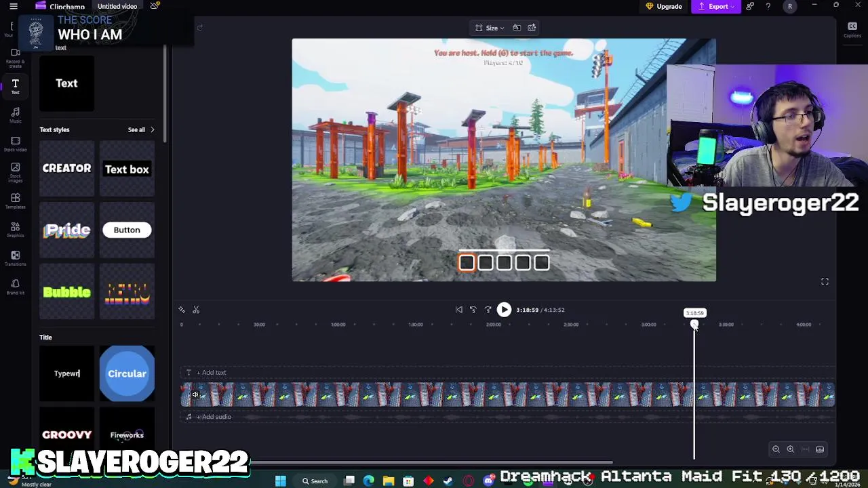Screen dimensions: 868x488
Task: Click the Untitled video title field
Action: [117, 7]
